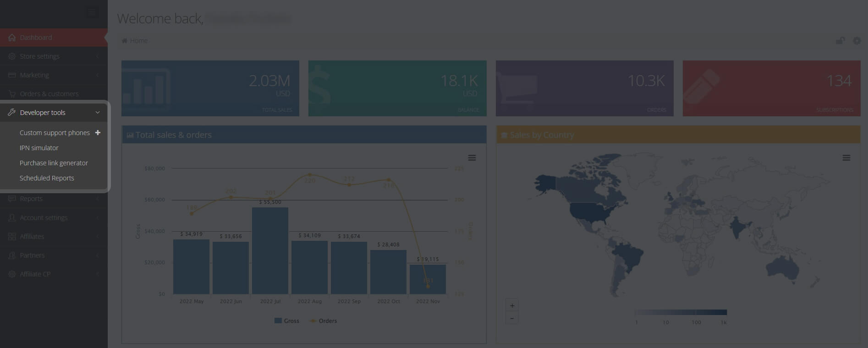Click the lock icon at top right
The height and width of the screenshot is (348, 868).
840,41
